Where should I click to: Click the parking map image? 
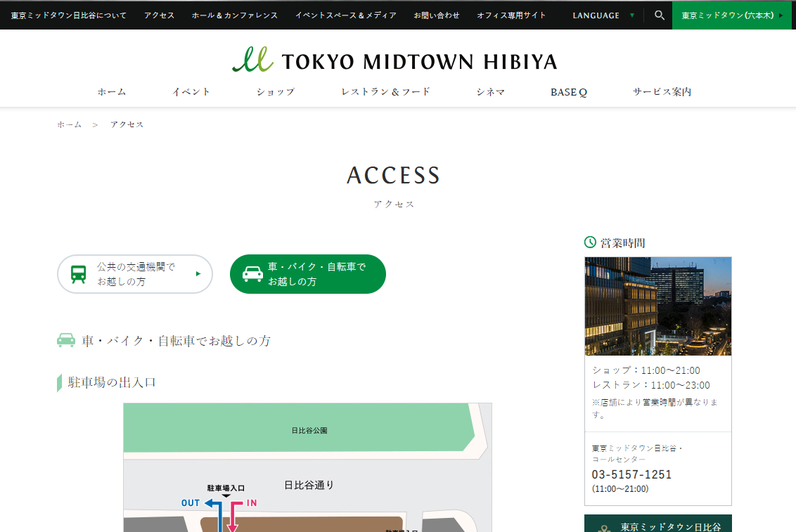click(x=307, y=467)
